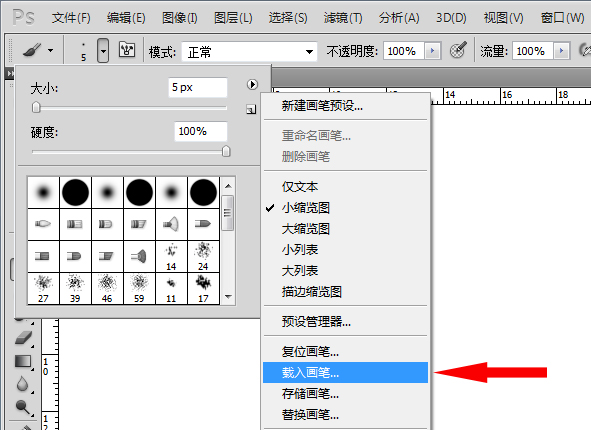Select the first hard round brush thumbnail
The width and height of the screenshot is (591, 430).
point(75,193)
